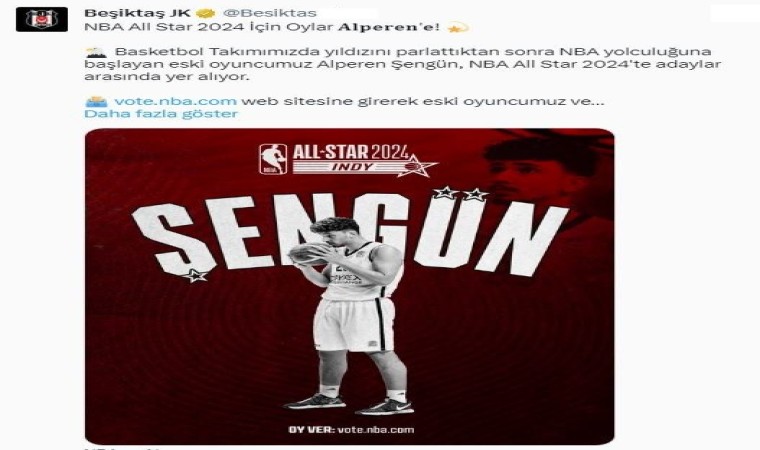
Task: Open the Beşiktaş JK account name
Action: pos(137,13)
